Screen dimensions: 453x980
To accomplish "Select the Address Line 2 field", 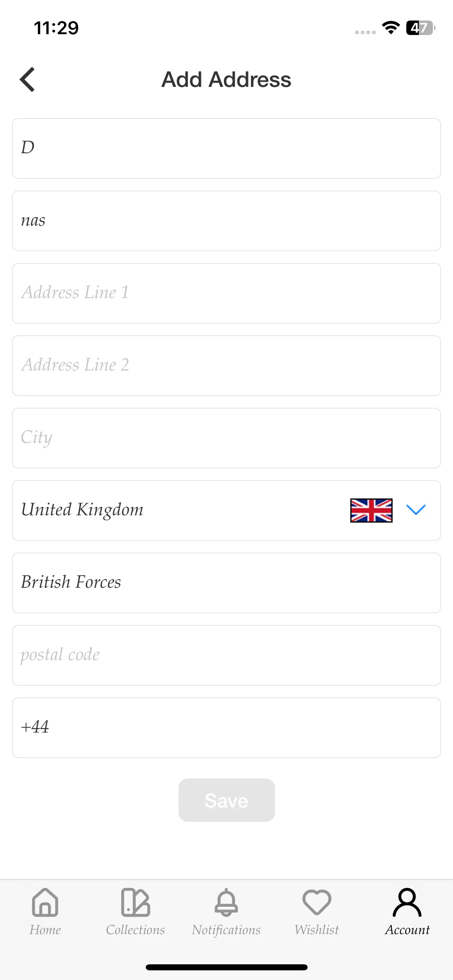I will [x=226, y=366].
